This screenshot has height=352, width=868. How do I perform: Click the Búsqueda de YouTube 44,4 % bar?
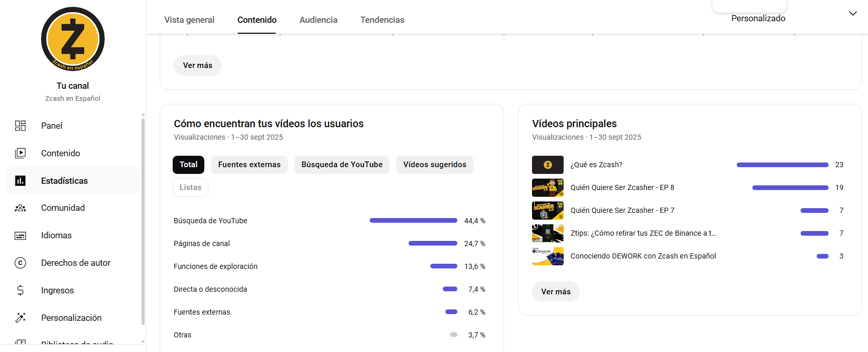(413, 221)
